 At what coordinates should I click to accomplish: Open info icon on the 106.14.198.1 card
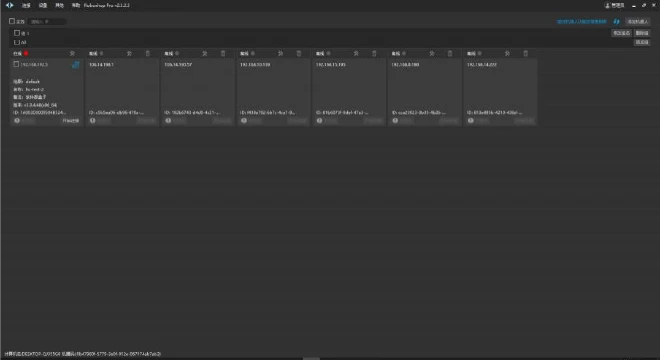click(92, 121)
